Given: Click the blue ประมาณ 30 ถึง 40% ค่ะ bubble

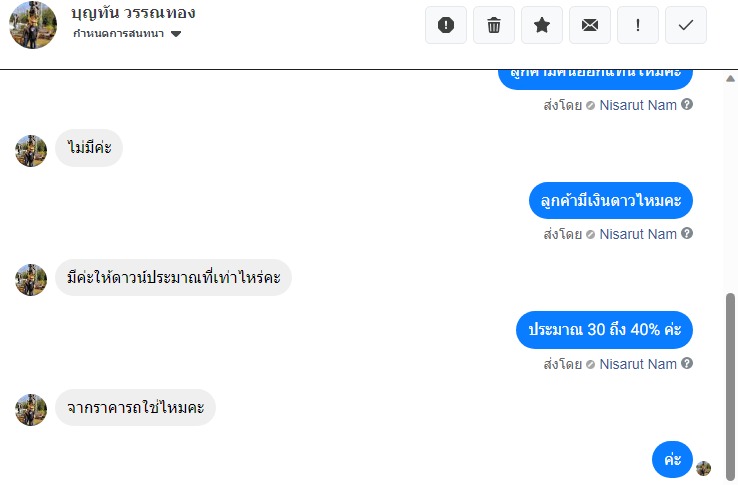Looking at the screenshot, I should click(604, 330).
